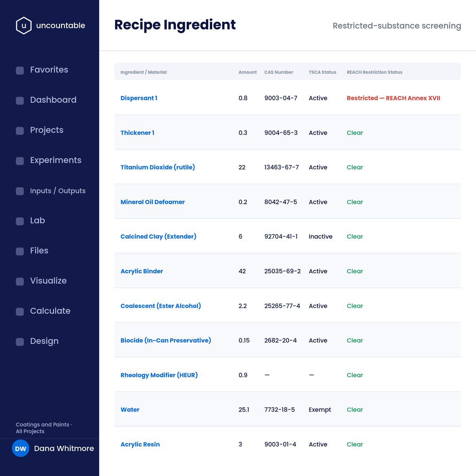Image resolution: width=476 pixels, height=476 pixels.
Task: Click CAS number 9004-65-3
Action: tap(281, 132)
